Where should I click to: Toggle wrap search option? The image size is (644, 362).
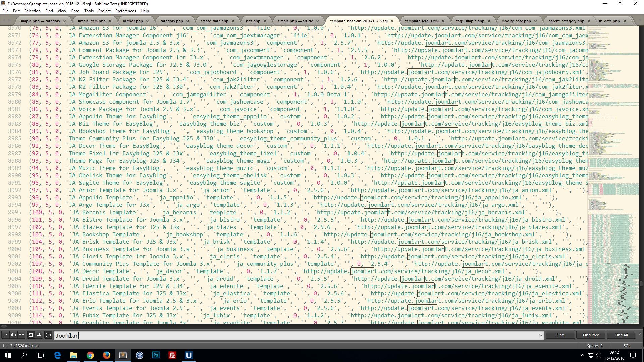click(x=31, y=335)
